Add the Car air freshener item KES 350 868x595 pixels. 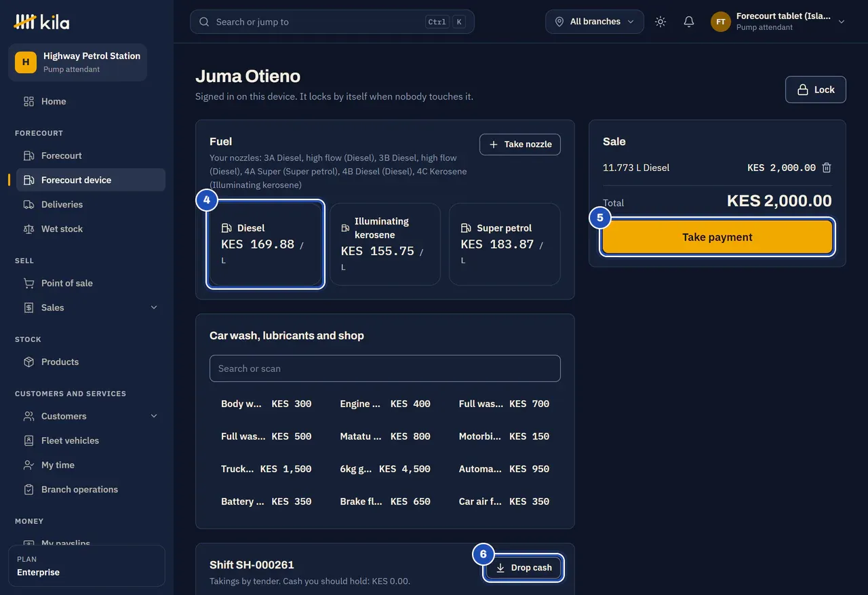[504, 501]
